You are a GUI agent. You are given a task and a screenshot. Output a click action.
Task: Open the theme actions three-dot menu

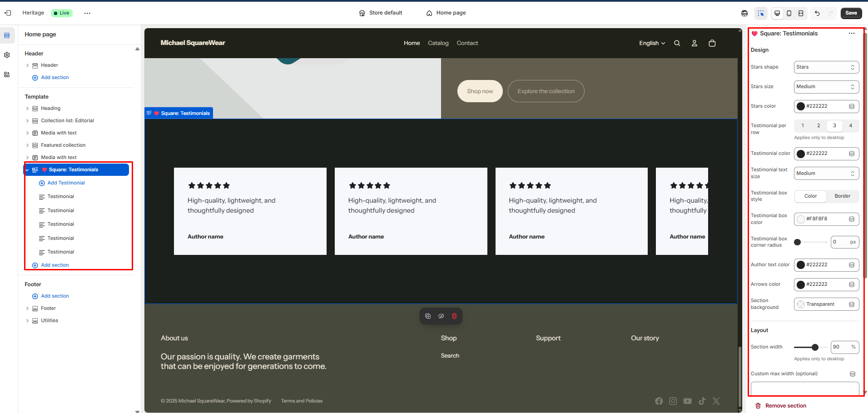87,13
